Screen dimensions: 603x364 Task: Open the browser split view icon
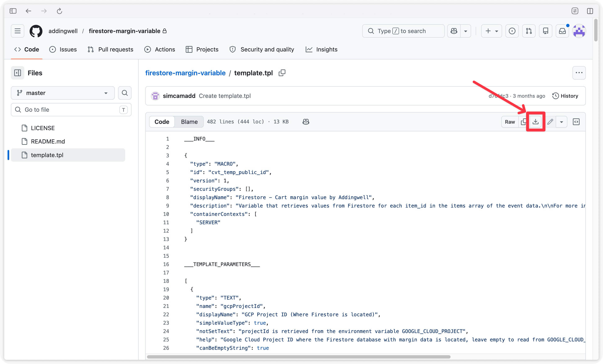[x=590, y=11]
